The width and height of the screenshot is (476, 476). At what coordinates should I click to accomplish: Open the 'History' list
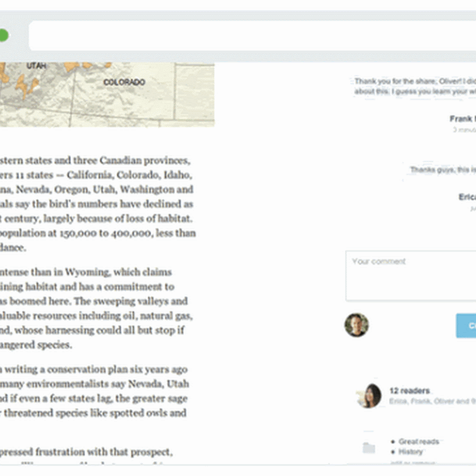coord(411,452)
